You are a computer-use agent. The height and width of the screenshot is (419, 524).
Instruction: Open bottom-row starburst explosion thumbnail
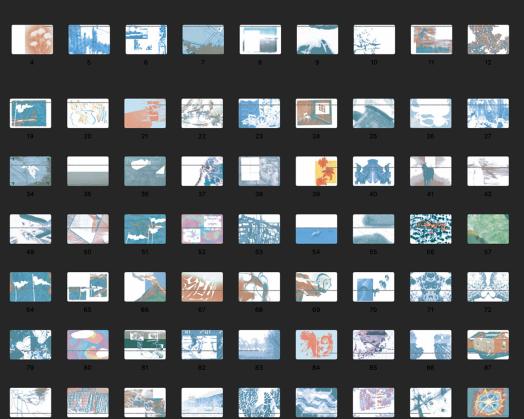[488, 403]
